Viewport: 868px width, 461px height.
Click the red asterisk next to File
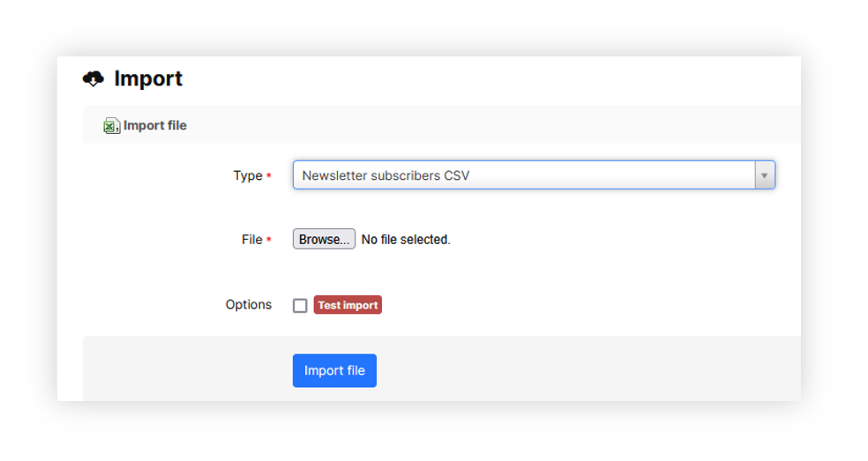point(269,240)
